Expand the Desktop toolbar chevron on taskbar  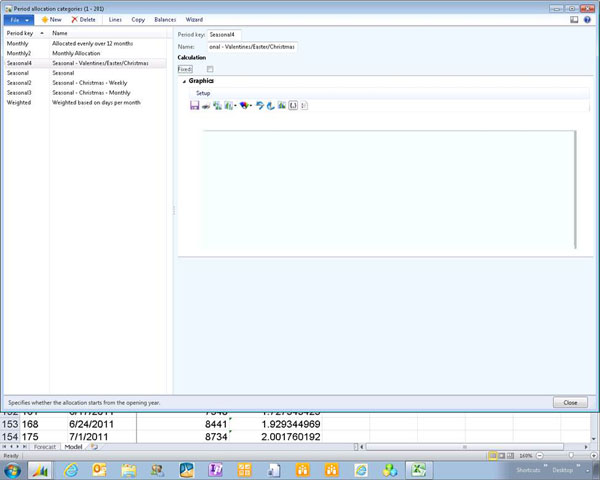coord(578,466)
